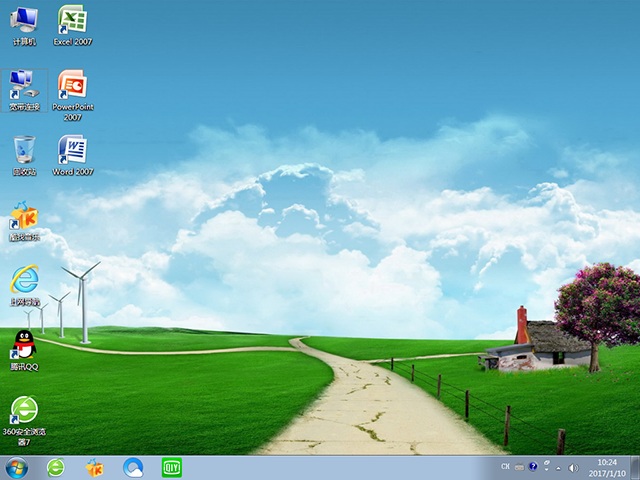Launch 360 browser from the taskbar
This screenshot has height=480, width=640.
click(56, 467)
